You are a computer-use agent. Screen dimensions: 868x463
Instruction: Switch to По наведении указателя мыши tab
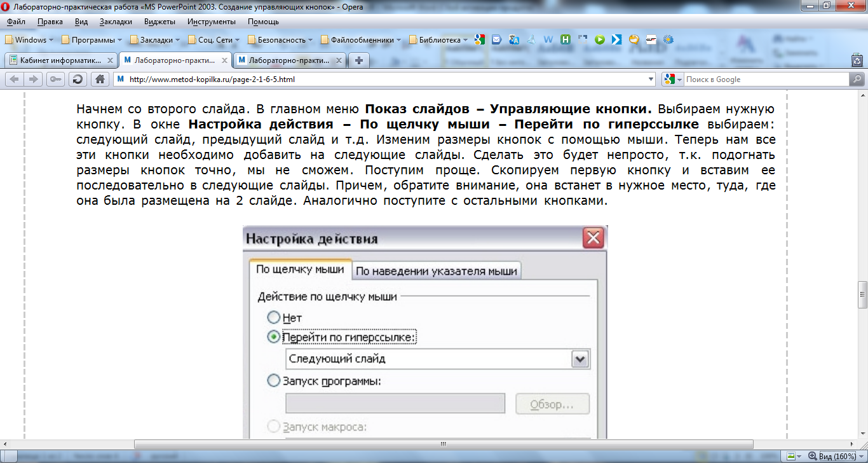click(x=437, y=271)
